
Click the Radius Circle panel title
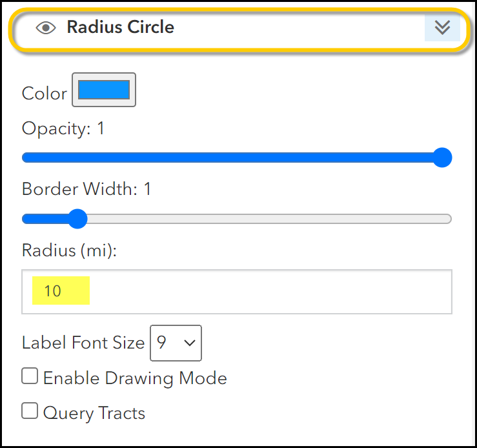pos(121,27)
